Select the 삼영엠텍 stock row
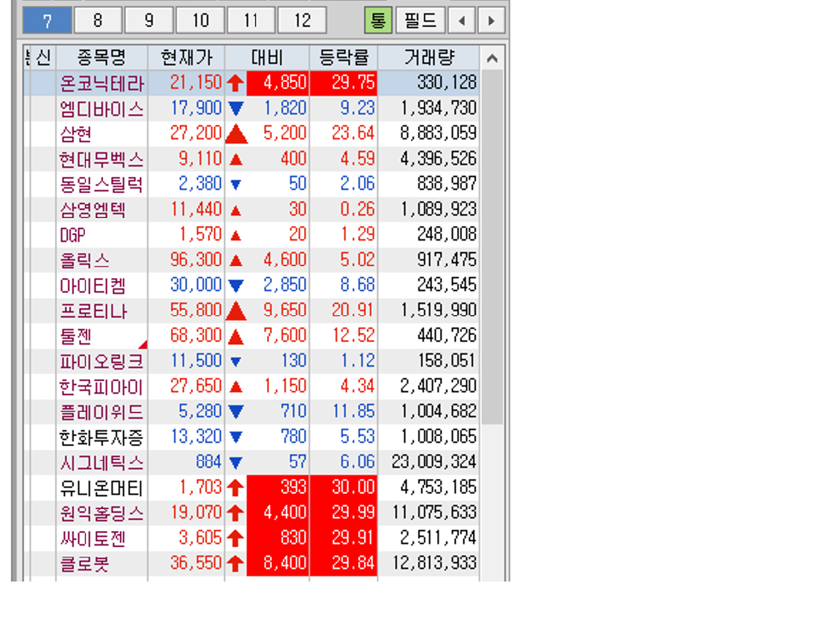Image resolution: width=840 pixels, height=632 pixels. coord(251,210)
